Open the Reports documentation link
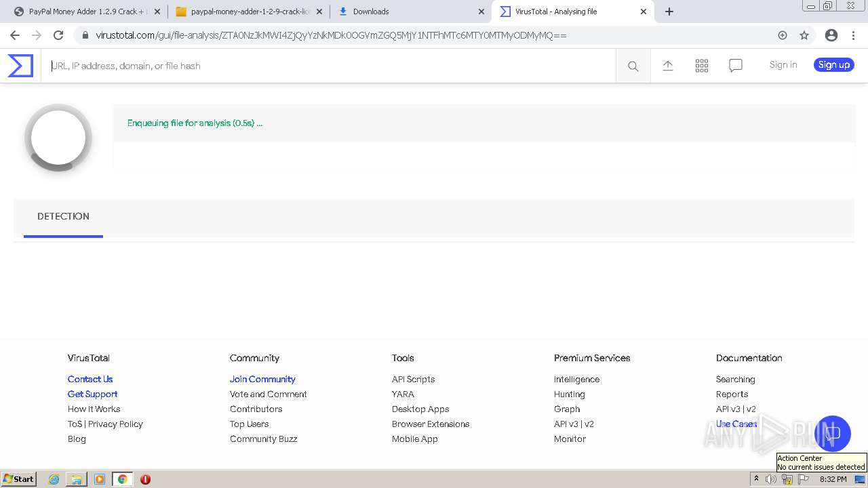The height and width of the screenshot is (488, 868). click(732, 394)
